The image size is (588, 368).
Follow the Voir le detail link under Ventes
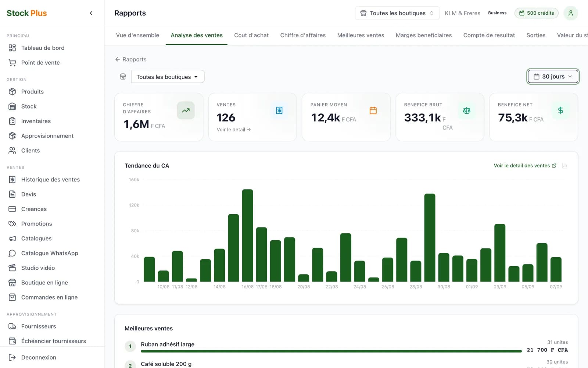234,130
